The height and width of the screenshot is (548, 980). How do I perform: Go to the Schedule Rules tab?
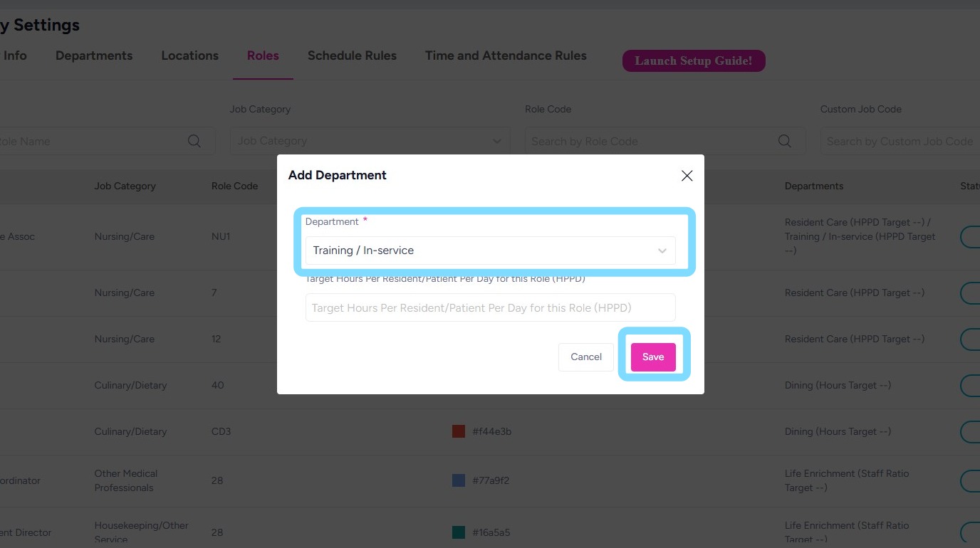(x=352, y=56)
